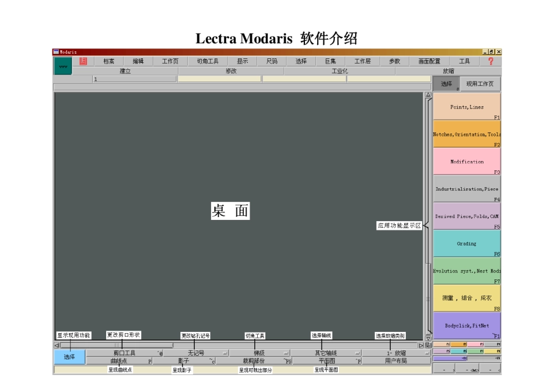Open the Points, Lines F1 panel
554x392 pixels.
point(467,107)
